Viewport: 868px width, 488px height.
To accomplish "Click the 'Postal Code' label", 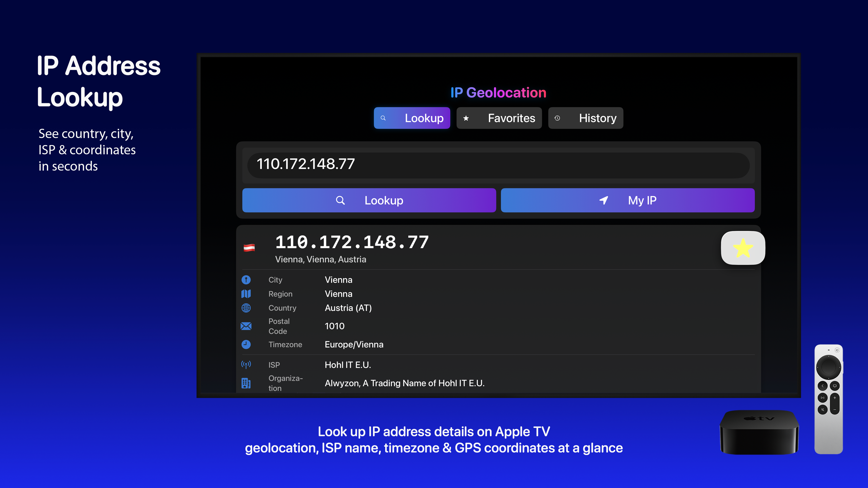I will click(279, 326).
